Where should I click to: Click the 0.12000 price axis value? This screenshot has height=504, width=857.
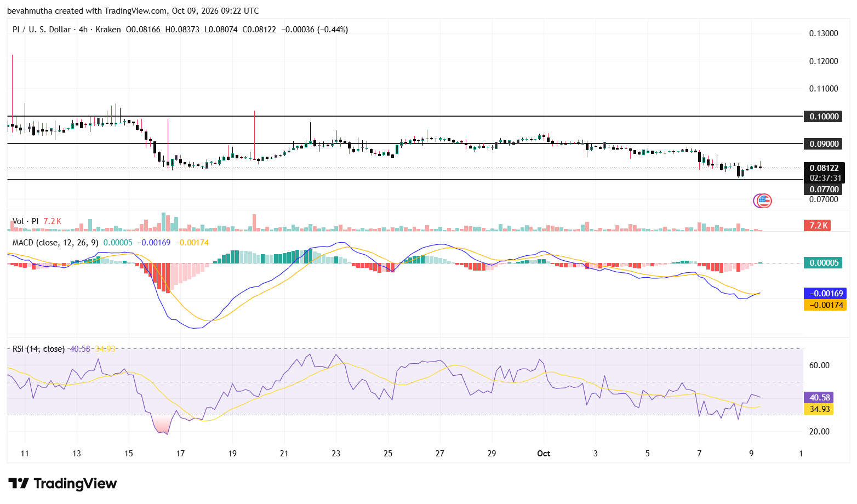point(824,61)
